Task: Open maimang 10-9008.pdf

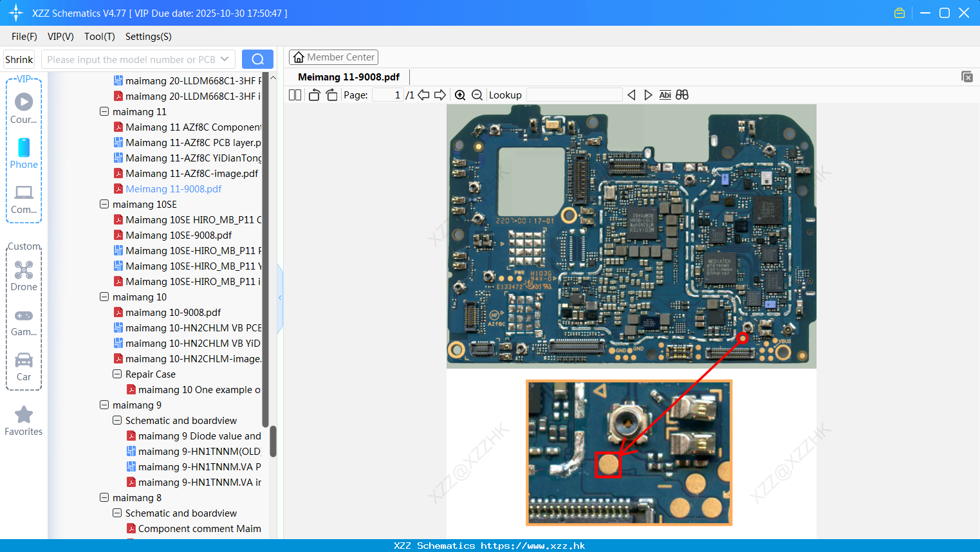Action: pos(167,312)
